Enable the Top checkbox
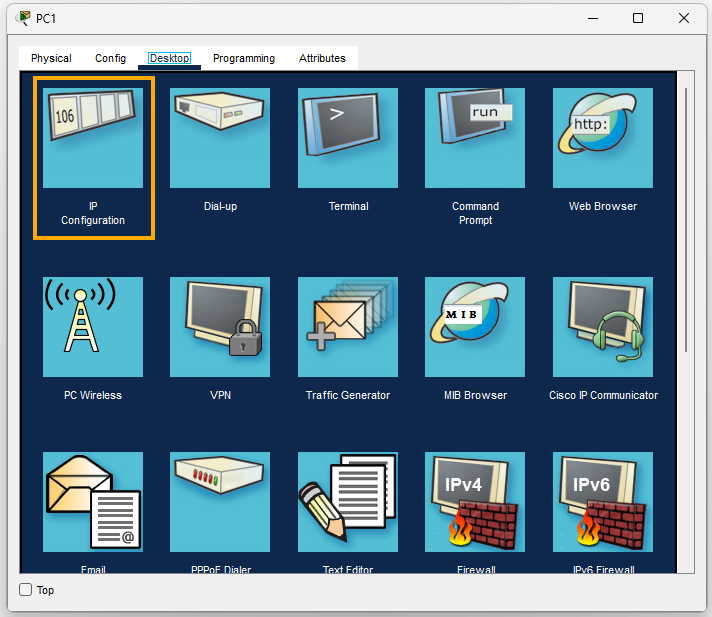The height and width of the screenshot is (617, 712). pyautogui.click(x=25, y=590)
